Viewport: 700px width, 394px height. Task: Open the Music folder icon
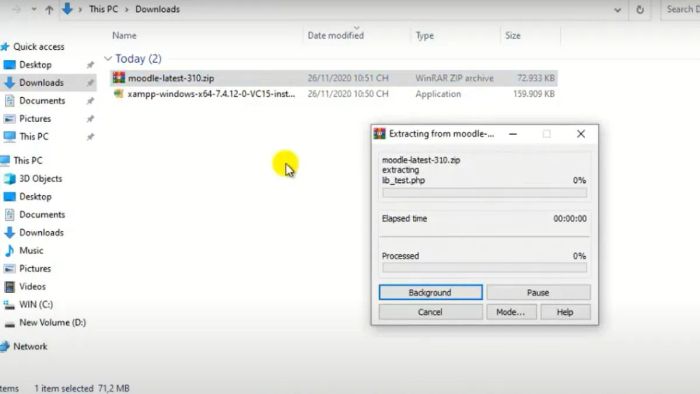pyautogui.click(x=9, y=251)
